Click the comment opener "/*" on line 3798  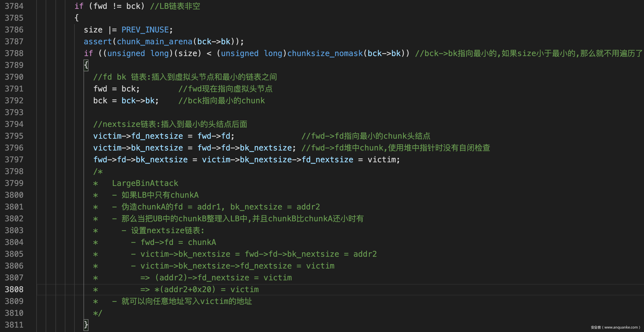[x=98, y=171]
